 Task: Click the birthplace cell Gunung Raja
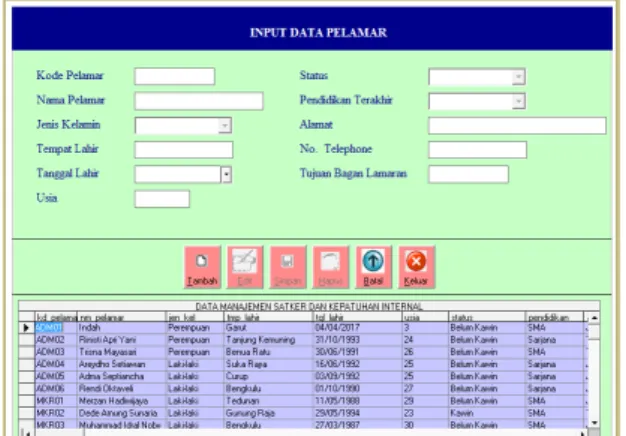click(268, 413)
